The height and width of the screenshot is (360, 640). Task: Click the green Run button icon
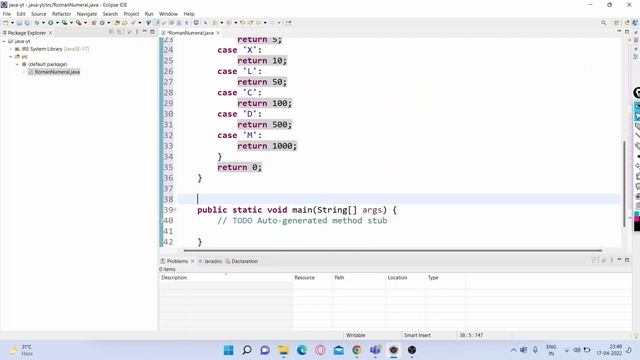[51, 23]
